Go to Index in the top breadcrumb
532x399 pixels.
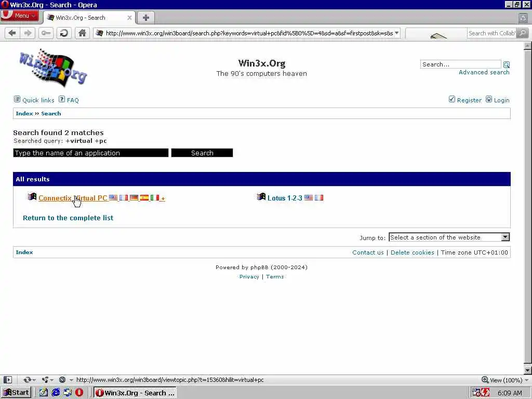(24, 113)
